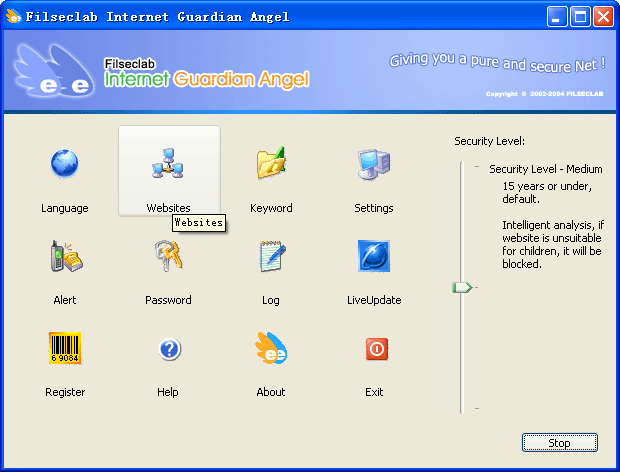Open the Keyword folder icon
The width and height of the screenshot is (620, 472).
pyautogui.click(x=271, y=164)
